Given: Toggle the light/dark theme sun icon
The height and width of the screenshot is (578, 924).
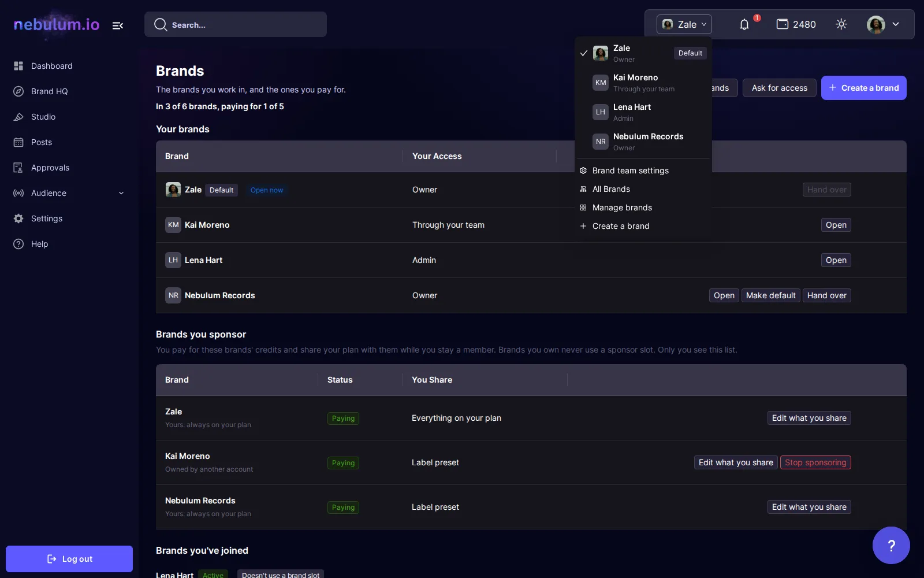Looking at the screenshot, I should (841, 24).
